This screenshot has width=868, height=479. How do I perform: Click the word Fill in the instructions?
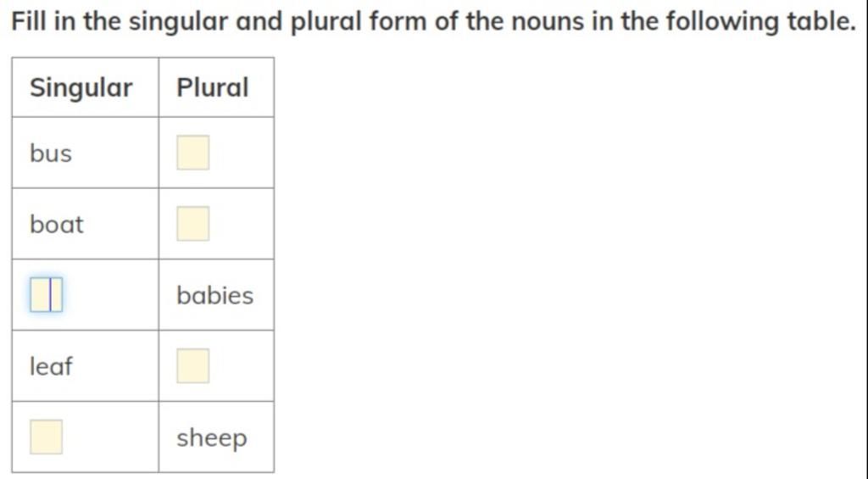coord(29,21)
